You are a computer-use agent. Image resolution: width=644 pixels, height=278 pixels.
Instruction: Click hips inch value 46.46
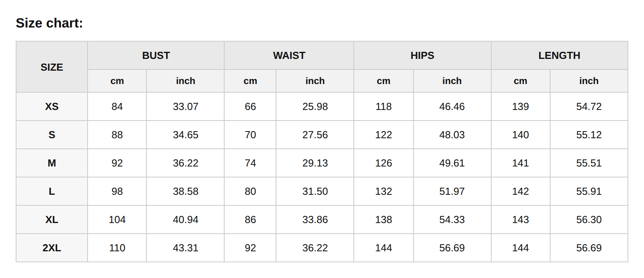tap(452, 106)
